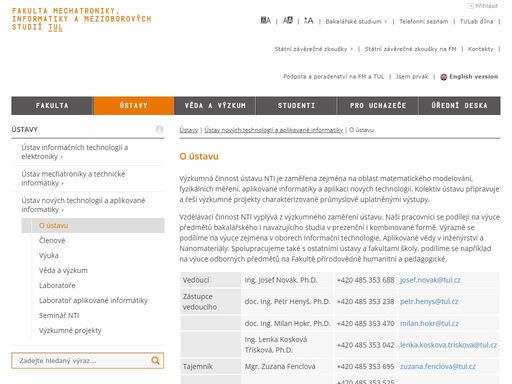Screen dimensions: 512x384
Task: Select Výzkumné projekty in sidebar
Action: tap(70, 331)
